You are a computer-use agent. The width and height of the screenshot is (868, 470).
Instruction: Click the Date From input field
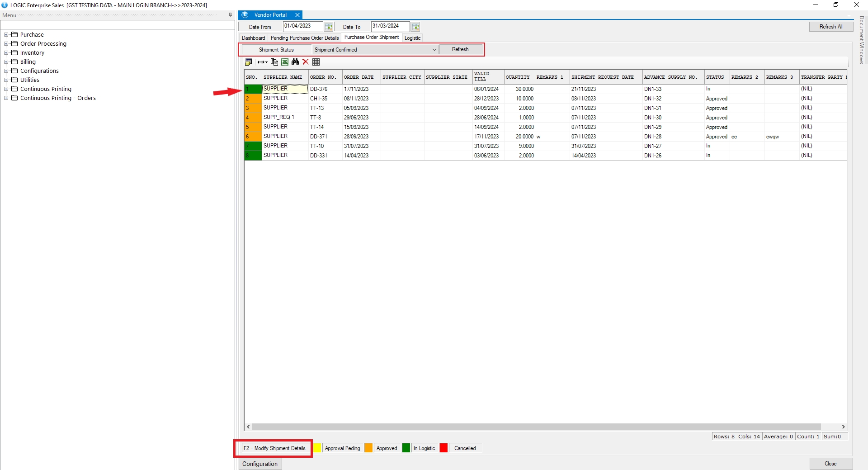[302, 26]
